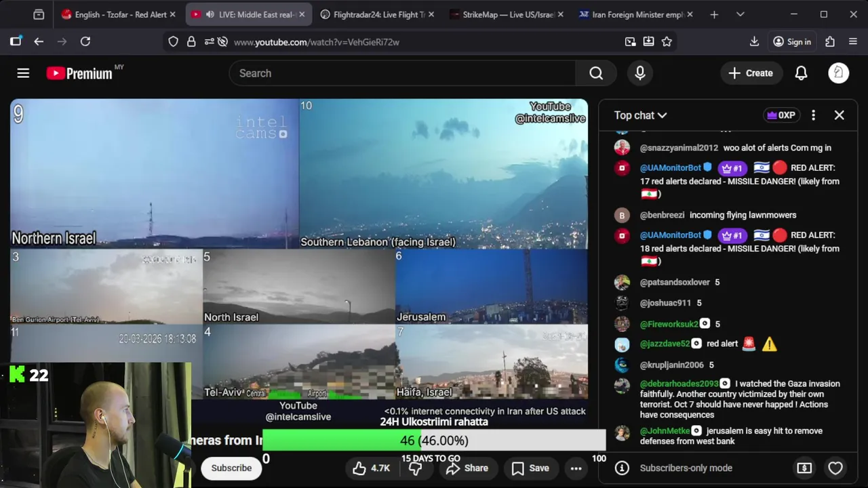Click the YouTube search box
The height and width of the screenshot is (488, 868).
coord(402,73)
